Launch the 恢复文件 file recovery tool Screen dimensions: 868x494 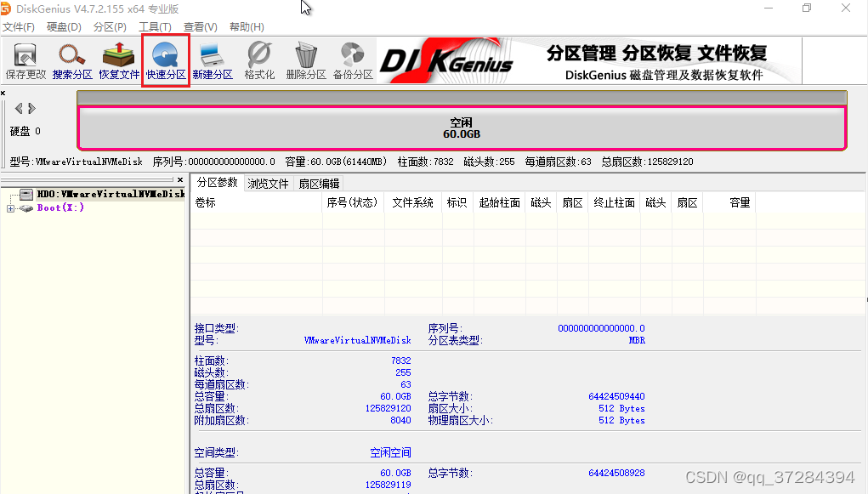click(118, 61)
